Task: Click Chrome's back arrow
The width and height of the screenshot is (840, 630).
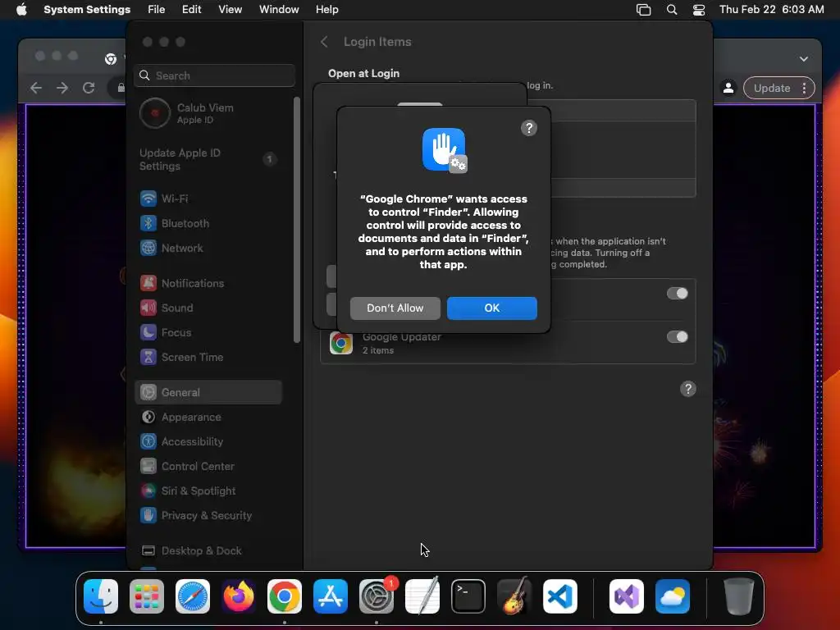Action: 36,88
